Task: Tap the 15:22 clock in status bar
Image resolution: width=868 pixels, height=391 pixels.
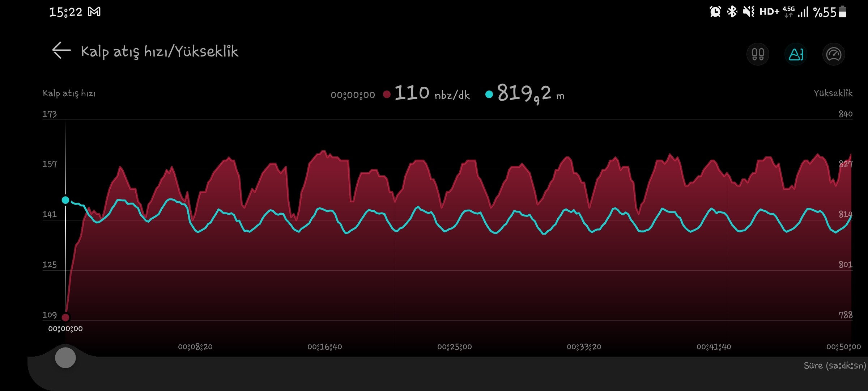Action: tap(65, 12)
